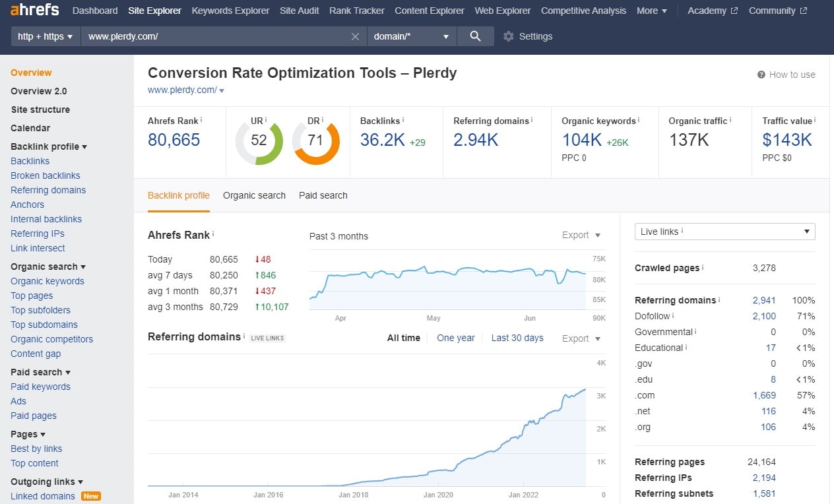The width and height of the screenshot is (834, 504).
Task: Open Competitive Analysis in top navigation
Action: point(583,11)
